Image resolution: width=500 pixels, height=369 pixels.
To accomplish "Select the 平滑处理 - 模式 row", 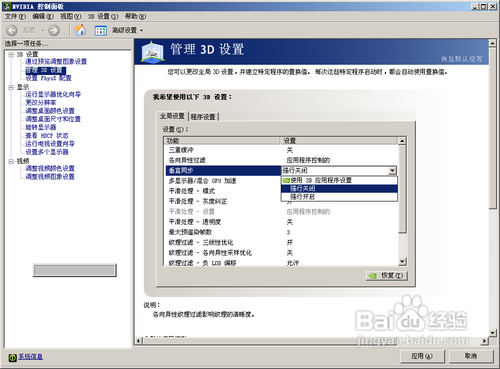I will pos(223,191).
